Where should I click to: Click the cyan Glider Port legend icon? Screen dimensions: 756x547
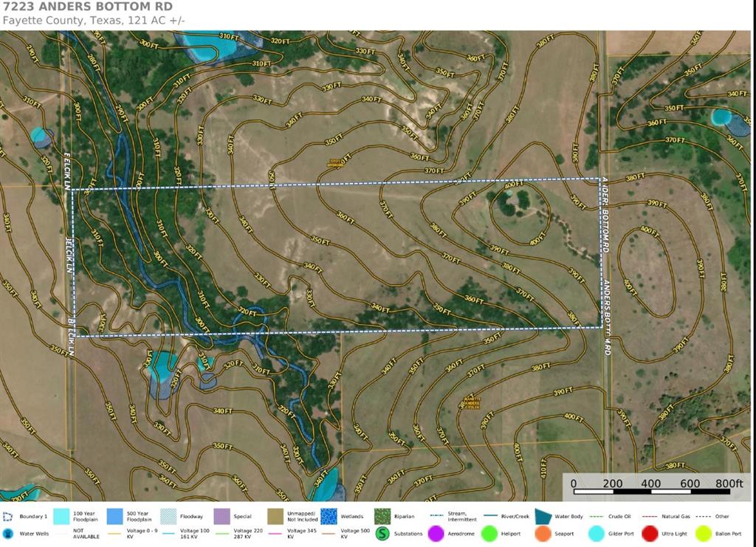[597, 533]
